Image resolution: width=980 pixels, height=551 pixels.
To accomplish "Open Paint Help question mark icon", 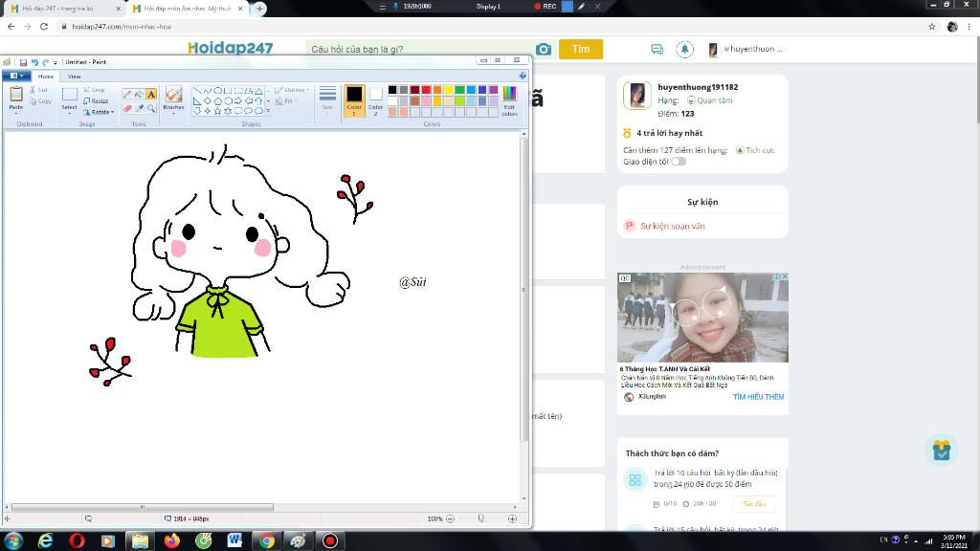I will pyautogui.click(x=523, y=76).
